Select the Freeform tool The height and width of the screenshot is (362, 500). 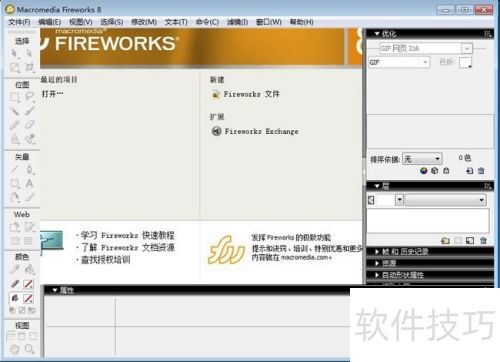point(14,197)
